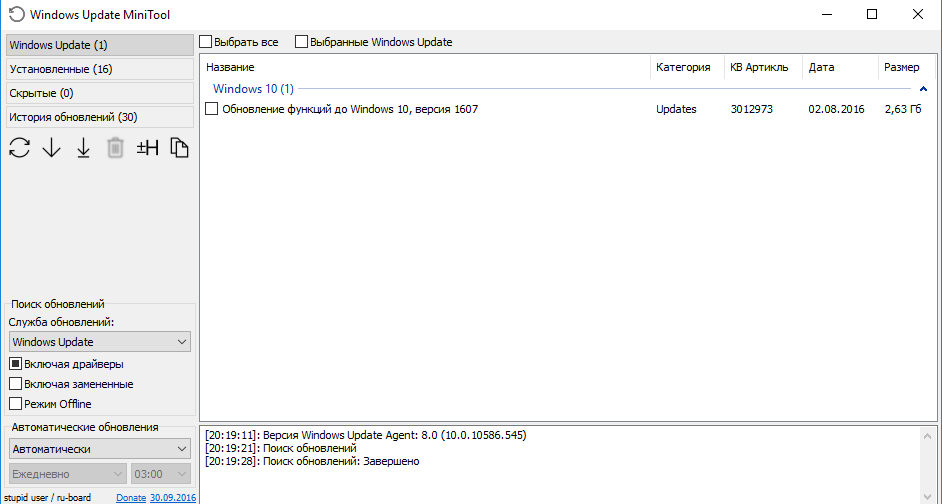Viewport: 942px width, 504px height.
Task: Click log line 'Версия Windows Update Agent'
Action: [366, 435]
